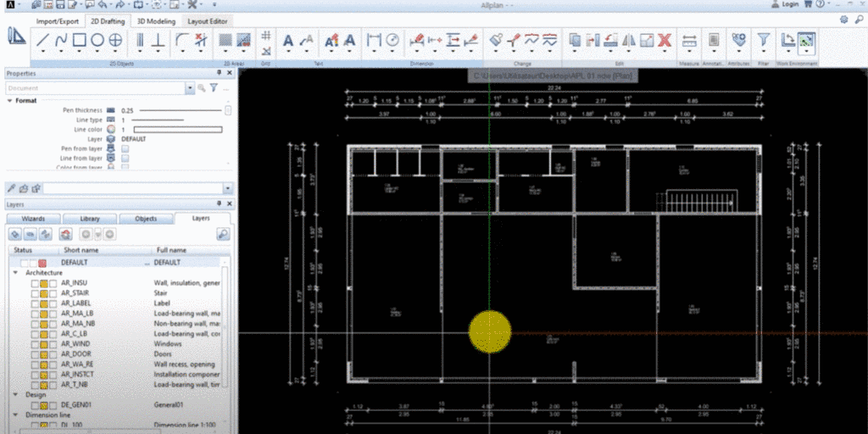This screenshot has height=434, width=868.
Task: Collapse the Format section
Action: coord(10,101)
